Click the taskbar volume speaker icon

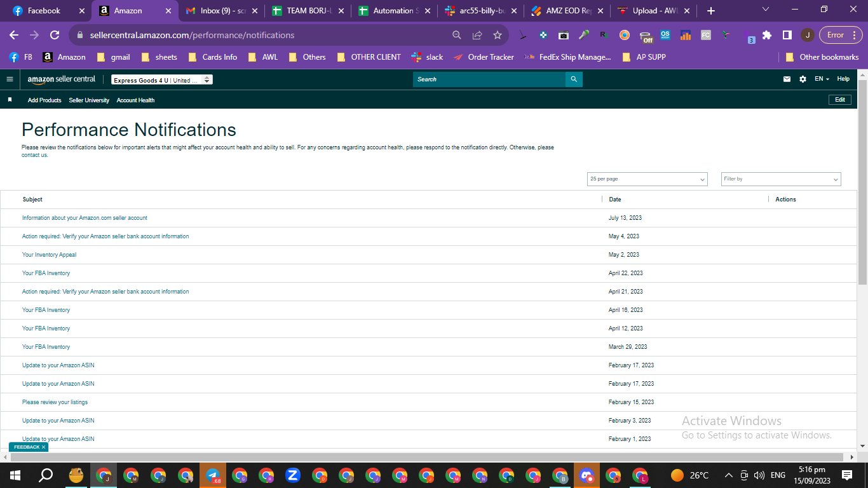coord(759,475)
